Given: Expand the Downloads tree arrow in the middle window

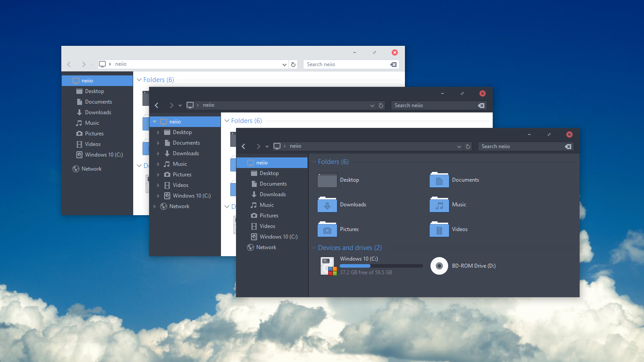Looking at the screenshot, I should click(x=158, y=153).
